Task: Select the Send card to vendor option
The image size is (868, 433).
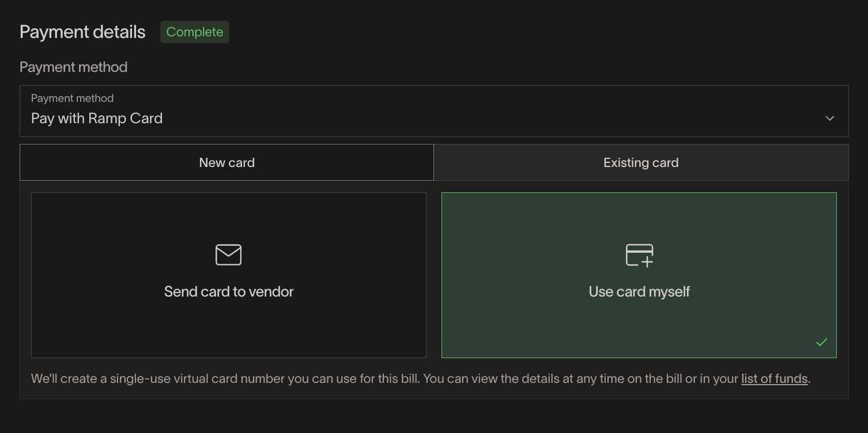Action: pyautogui.click(x=228, y=275)
